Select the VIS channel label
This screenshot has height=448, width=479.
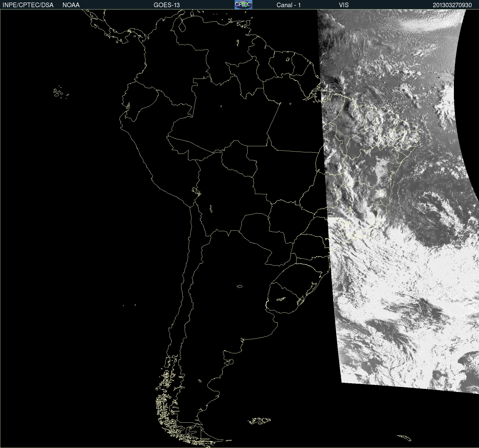point(344,5)
